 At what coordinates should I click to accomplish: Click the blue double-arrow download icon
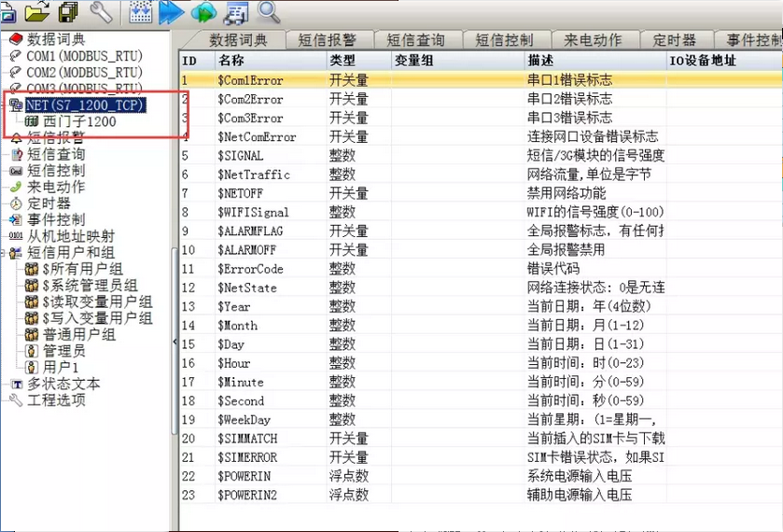(171, 11)
